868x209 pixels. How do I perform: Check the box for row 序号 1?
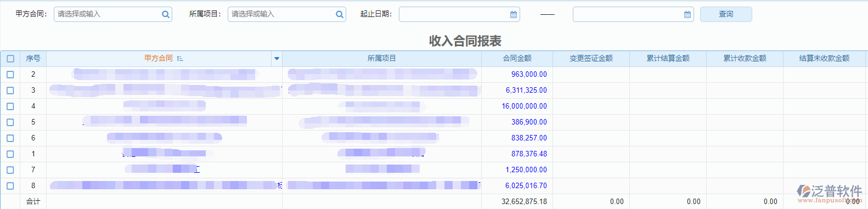tap(10, 154)
